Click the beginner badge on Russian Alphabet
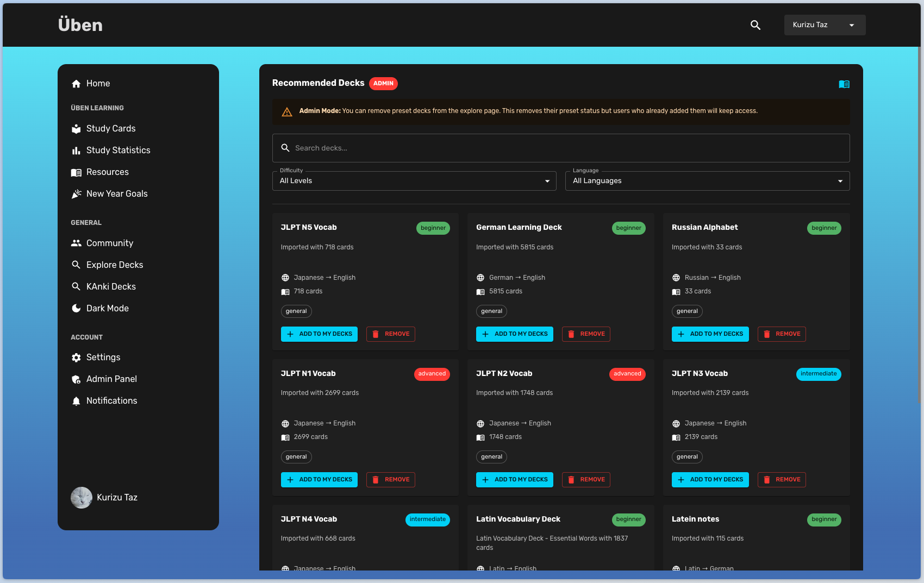This screenshot has width=924, height=583. 824,228
